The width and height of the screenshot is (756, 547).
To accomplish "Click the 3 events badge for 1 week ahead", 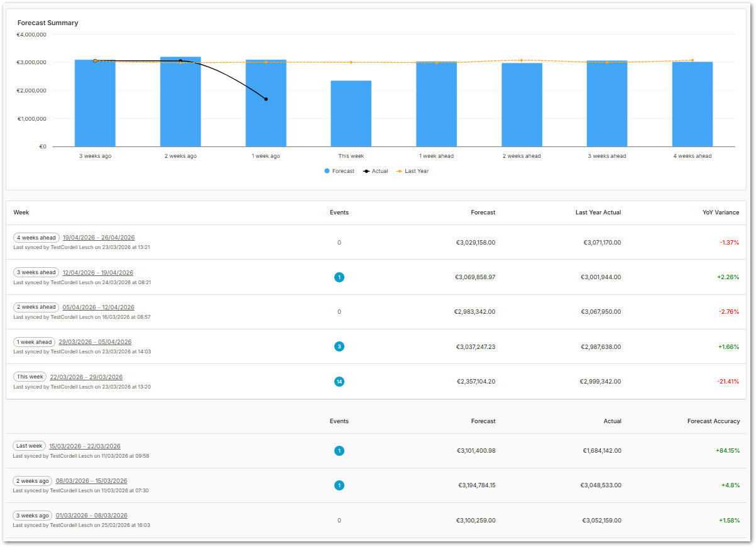I will tap(339, 346).
